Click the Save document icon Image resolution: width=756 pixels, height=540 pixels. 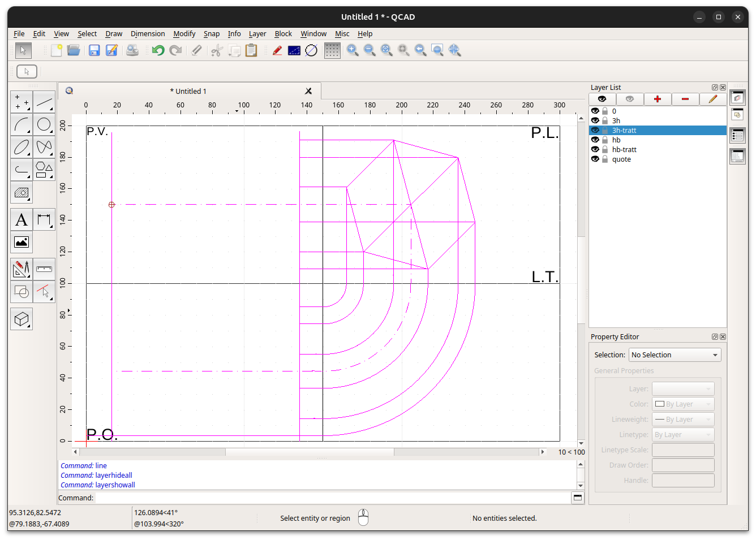point(94,51)
